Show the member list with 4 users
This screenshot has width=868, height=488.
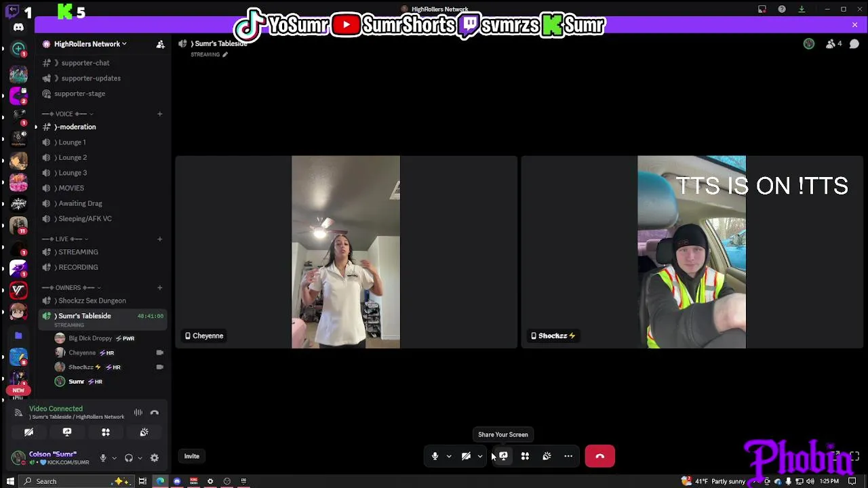coord(833,43)
